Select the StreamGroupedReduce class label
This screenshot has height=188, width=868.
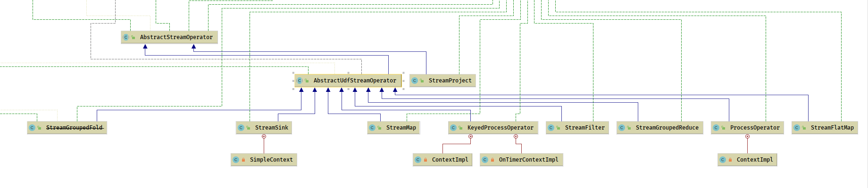[x=667, y=128]
